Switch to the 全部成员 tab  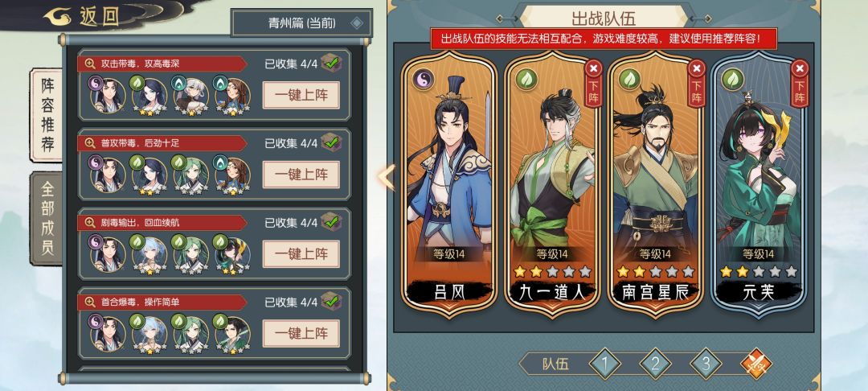coord(47,218)
